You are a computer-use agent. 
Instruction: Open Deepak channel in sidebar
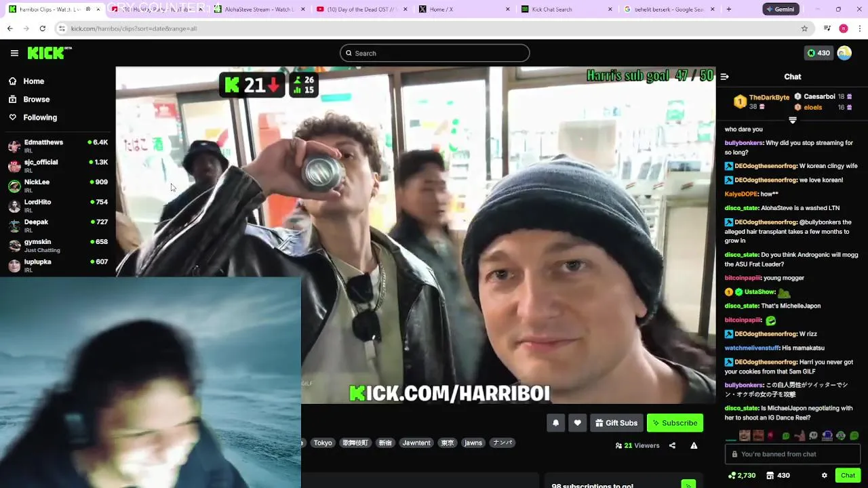(58, 225)
